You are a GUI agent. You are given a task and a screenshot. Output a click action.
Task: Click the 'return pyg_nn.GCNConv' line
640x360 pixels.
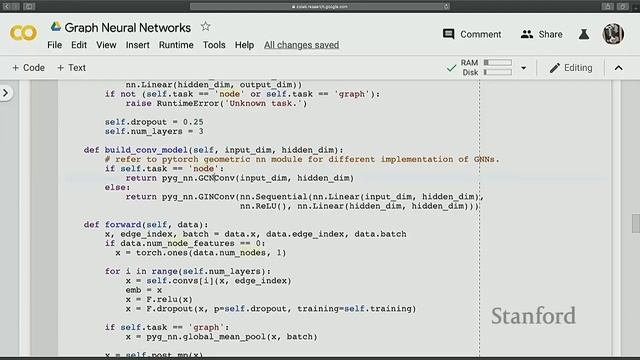240,178
